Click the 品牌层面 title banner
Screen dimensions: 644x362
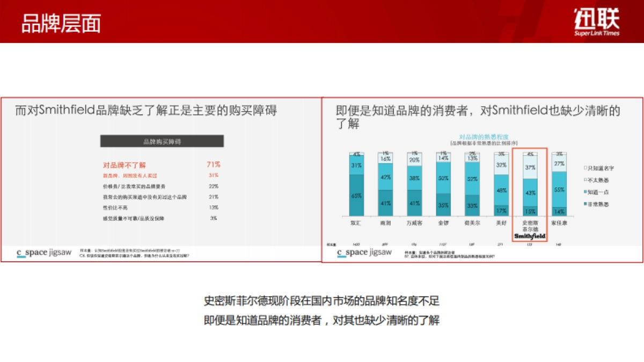[x=61, y=23]
